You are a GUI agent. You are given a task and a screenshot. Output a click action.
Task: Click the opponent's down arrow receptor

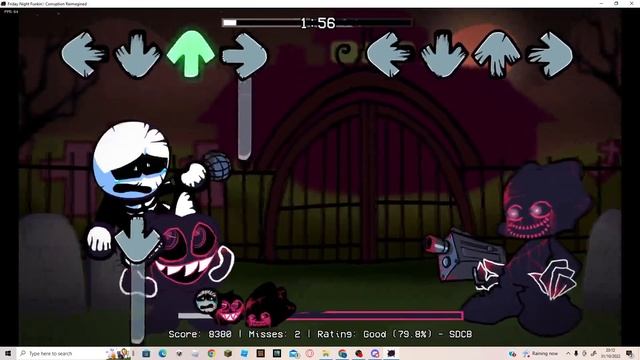[138, 55]
